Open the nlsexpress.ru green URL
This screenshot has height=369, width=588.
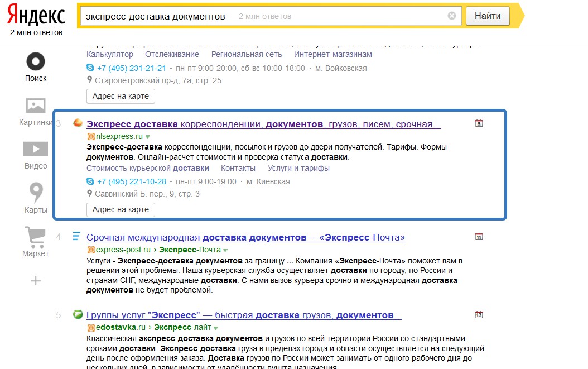(x=119, y=137)
